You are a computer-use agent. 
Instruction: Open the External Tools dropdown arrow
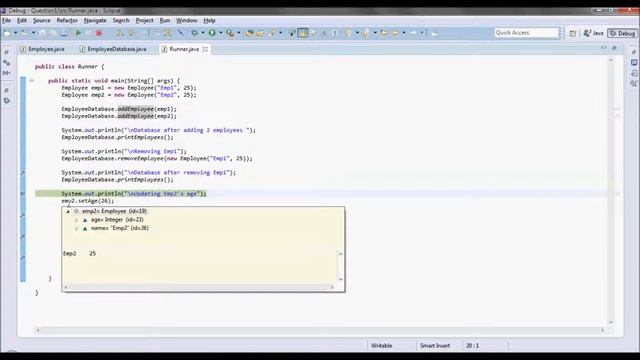pos(238,33)
